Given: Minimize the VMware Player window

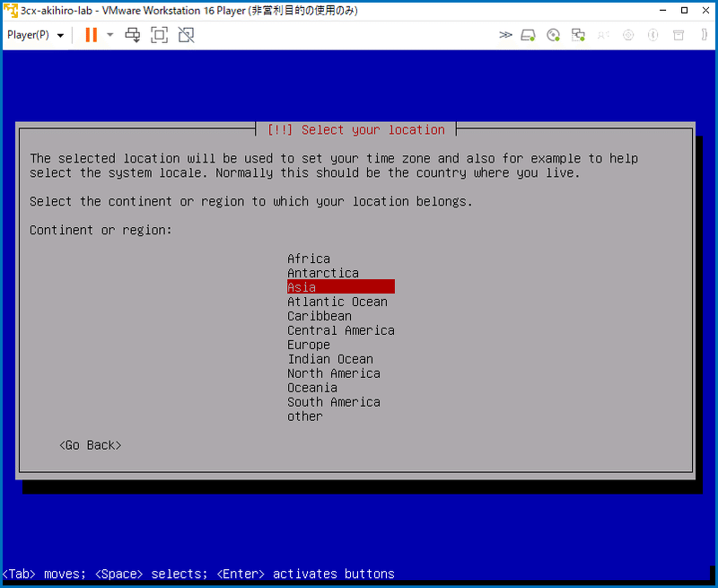Looking at the screenshot, I should 662,10.
